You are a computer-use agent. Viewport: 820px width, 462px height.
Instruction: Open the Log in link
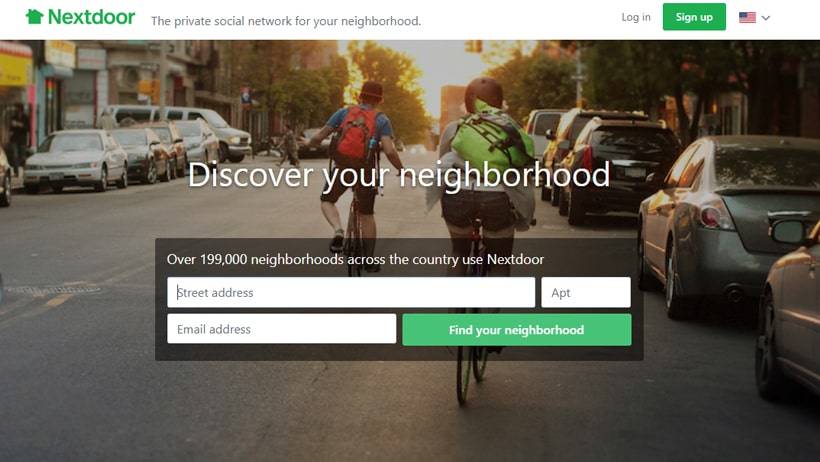point(636,17)
